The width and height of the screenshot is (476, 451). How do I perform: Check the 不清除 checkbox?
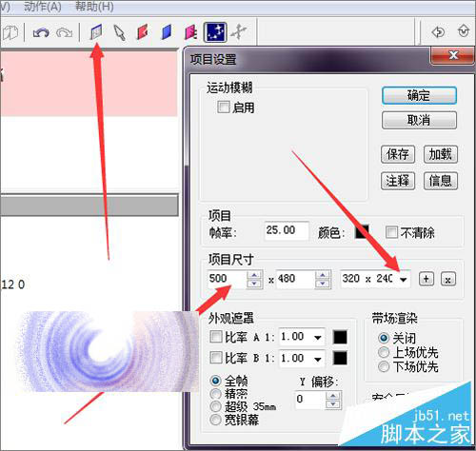391,232
